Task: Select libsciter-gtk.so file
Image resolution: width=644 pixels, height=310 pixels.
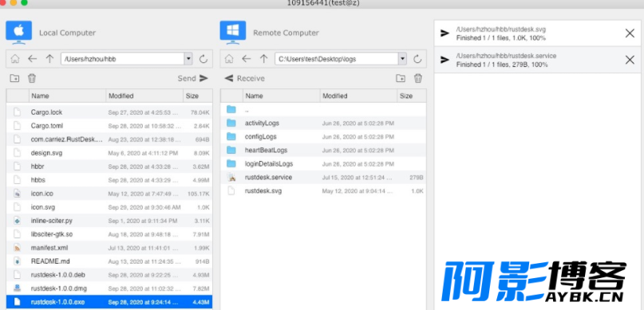Action: [x=109, y=234]
